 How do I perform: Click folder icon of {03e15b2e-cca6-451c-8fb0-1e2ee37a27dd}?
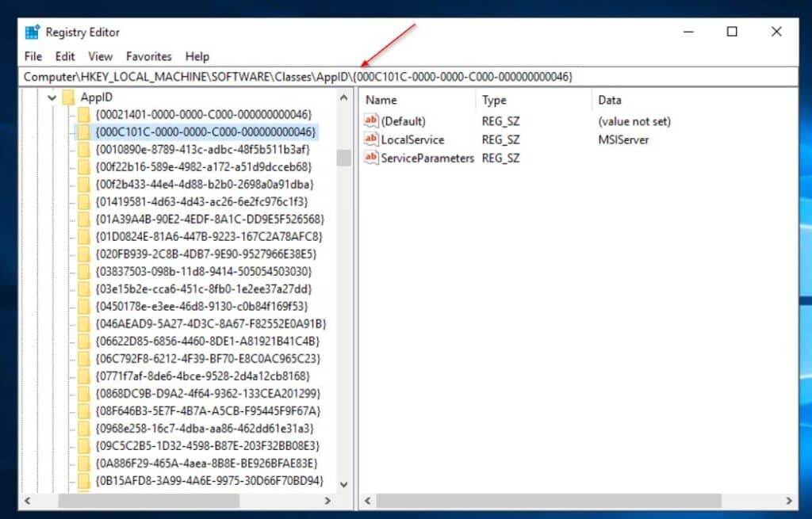coord(83,289)
